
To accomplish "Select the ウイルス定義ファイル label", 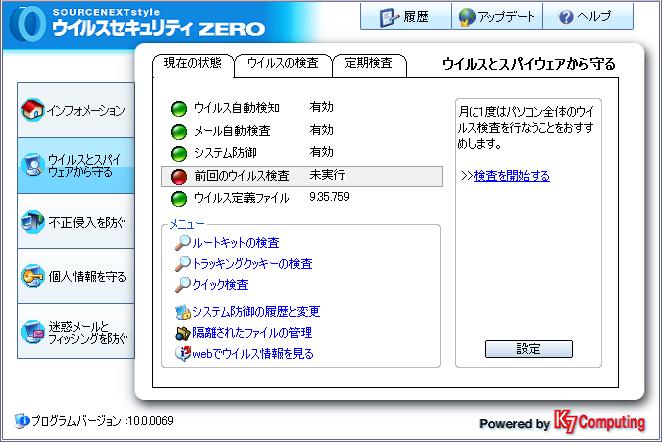I will coord(241,198).
